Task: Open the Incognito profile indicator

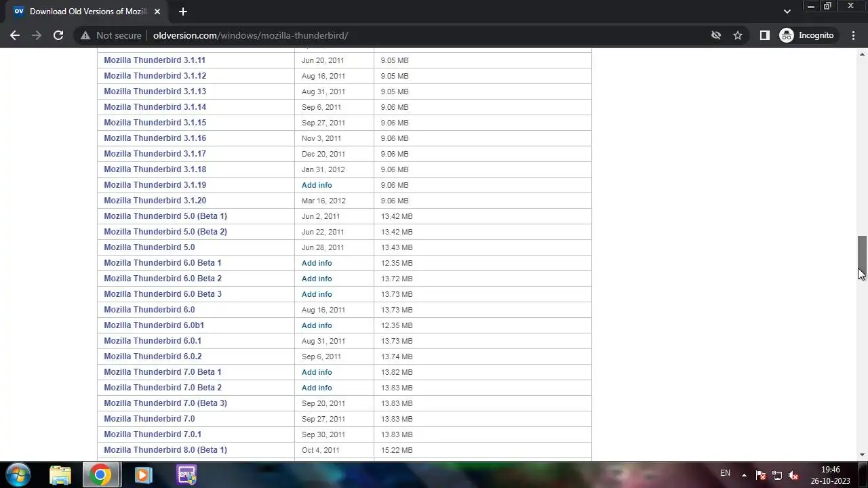Action: [x=808, y=35]
